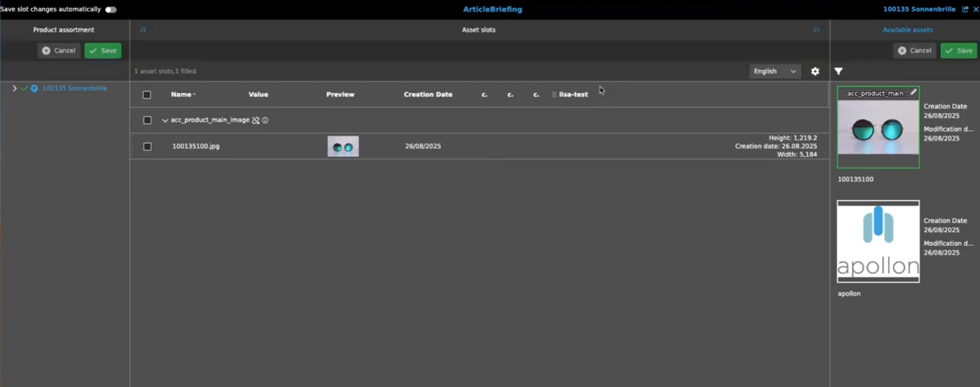Click the 100135100 asset name label
Image resolution: width=980 pixels, height=387 pixels.
(x=855, y=179)
